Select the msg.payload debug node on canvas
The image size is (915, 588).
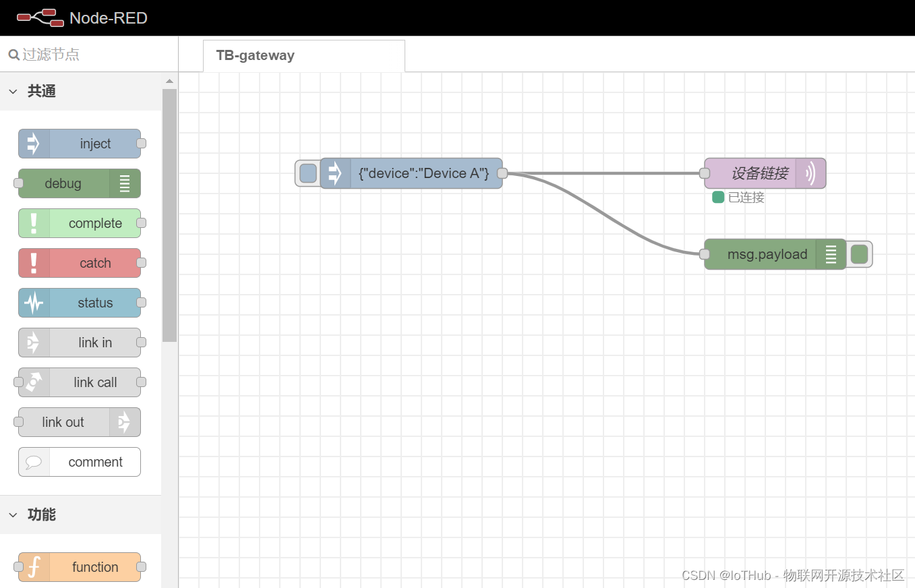pos(767,254)
